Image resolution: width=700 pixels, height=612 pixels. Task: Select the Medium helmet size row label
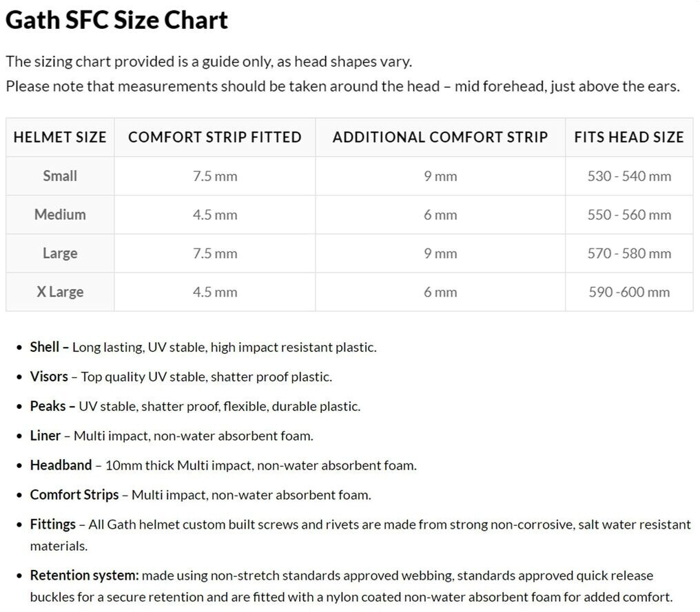coord(60,214)
